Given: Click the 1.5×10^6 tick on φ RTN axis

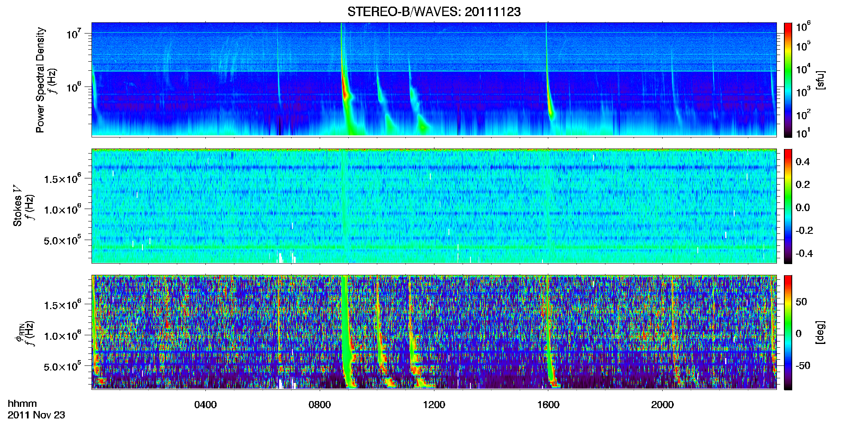Looking at the screenshot, I should pos(63,305).
